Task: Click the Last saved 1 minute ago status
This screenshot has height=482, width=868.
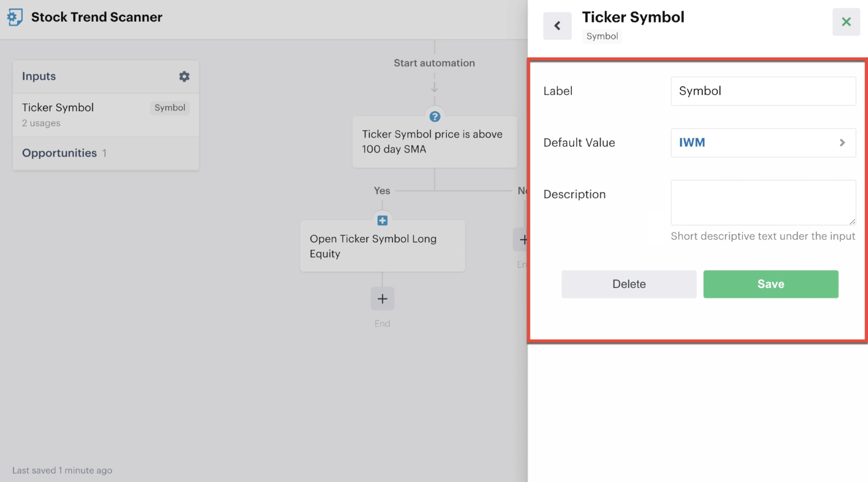Action: [62, 470]
